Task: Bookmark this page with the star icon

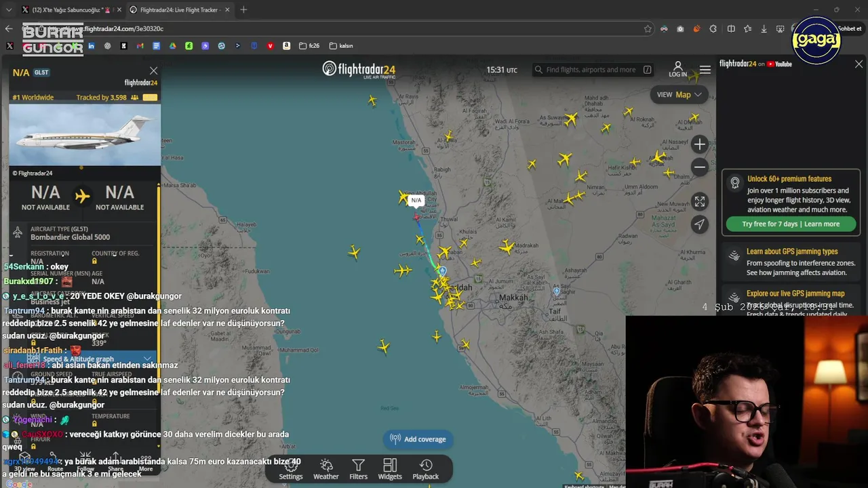Action: 648,28
